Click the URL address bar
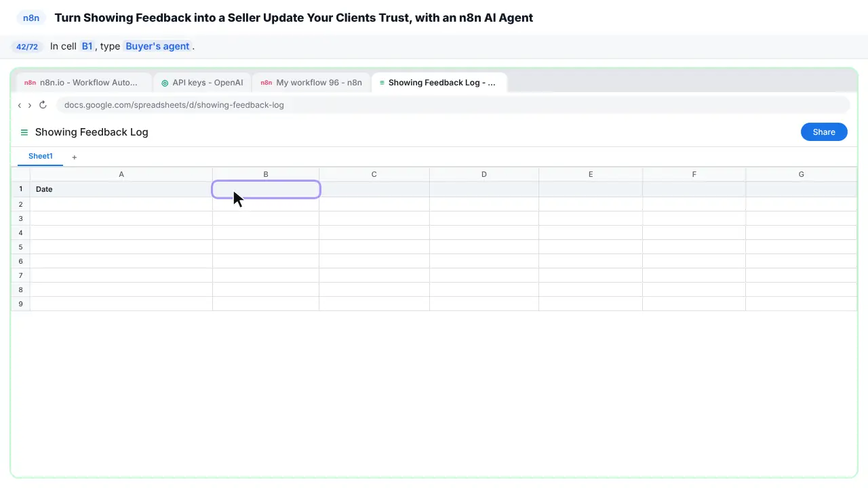This screenshot has width=868, height=488. pyautogui.click(x=452, y=105)
